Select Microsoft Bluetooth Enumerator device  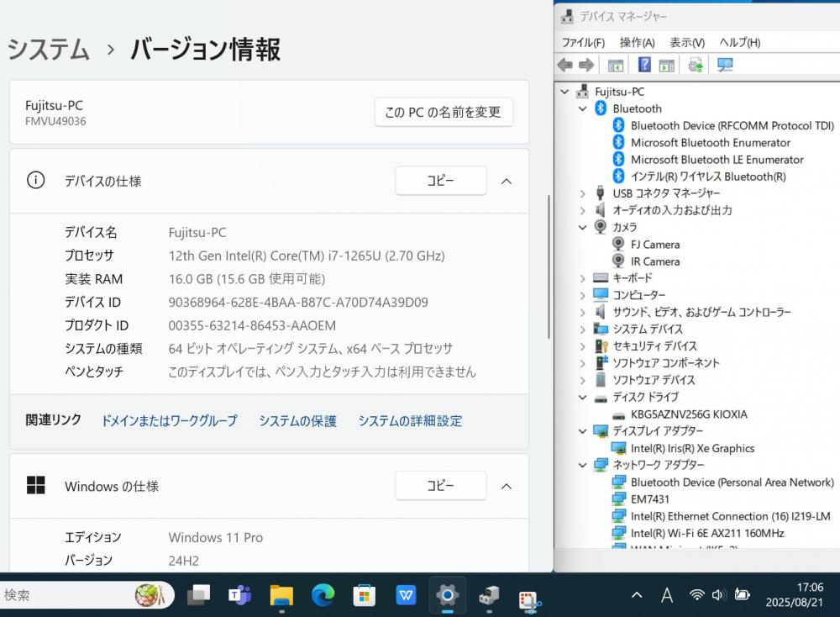tap(711, 143)
